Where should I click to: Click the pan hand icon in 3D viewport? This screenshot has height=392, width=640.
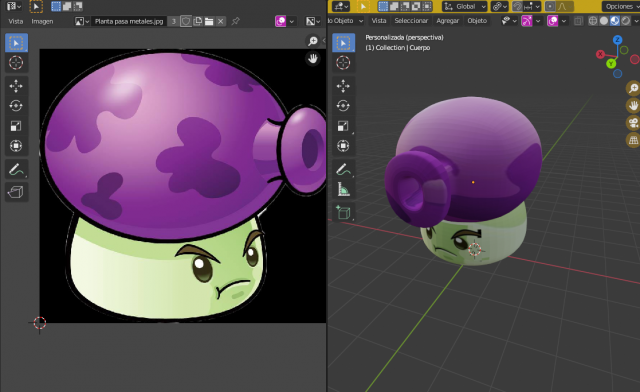pos(633,105)
